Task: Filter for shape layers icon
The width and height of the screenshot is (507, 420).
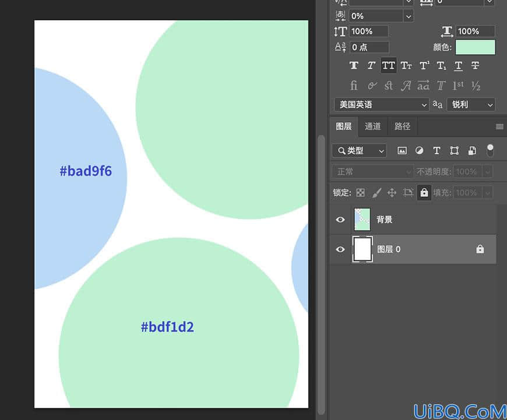Action: click(455, 151)
